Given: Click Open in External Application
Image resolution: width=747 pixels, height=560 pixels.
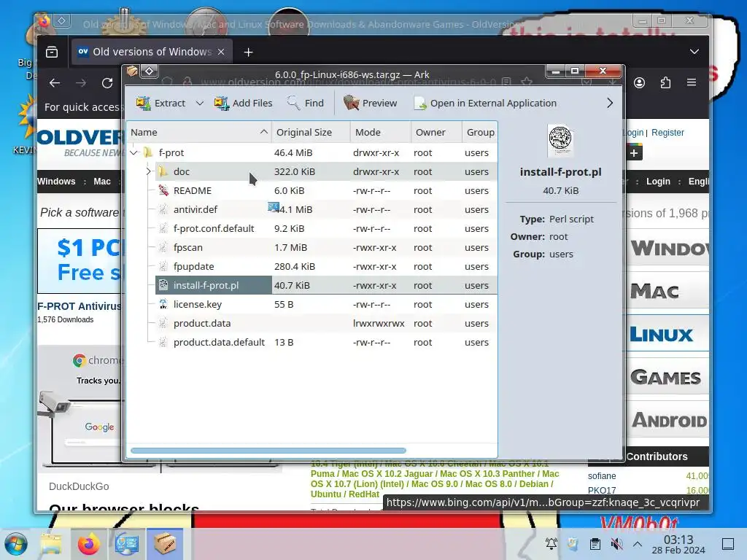Looking at the screenshot, I should (485, 103).
